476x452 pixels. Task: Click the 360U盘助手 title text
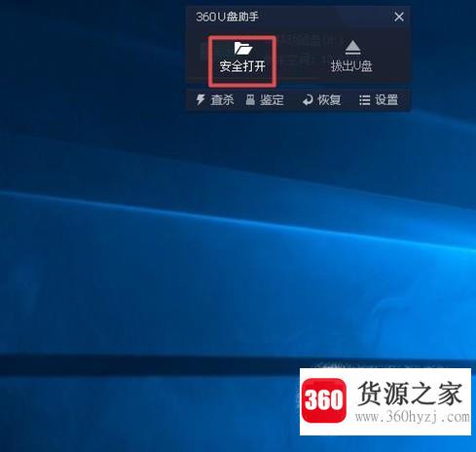pos(227,17)
